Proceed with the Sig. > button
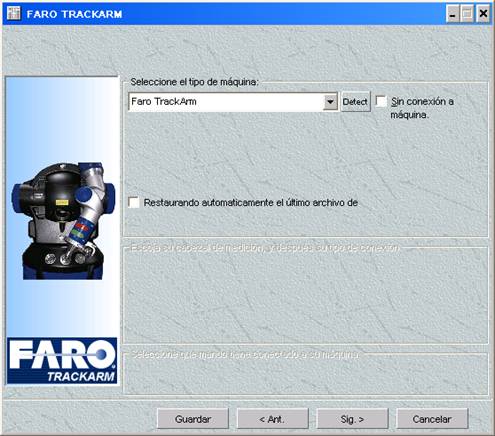 (x=352, y=419)
